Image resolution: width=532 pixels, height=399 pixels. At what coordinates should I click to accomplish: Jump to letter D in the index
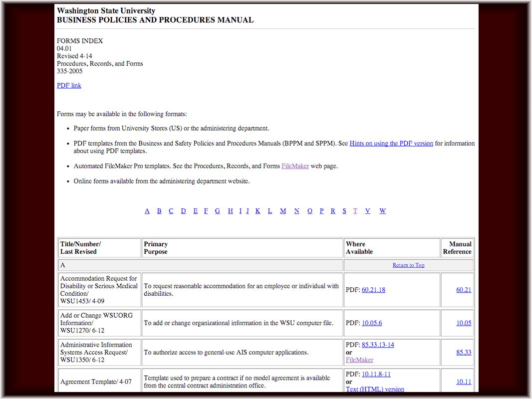pos(183,211)
